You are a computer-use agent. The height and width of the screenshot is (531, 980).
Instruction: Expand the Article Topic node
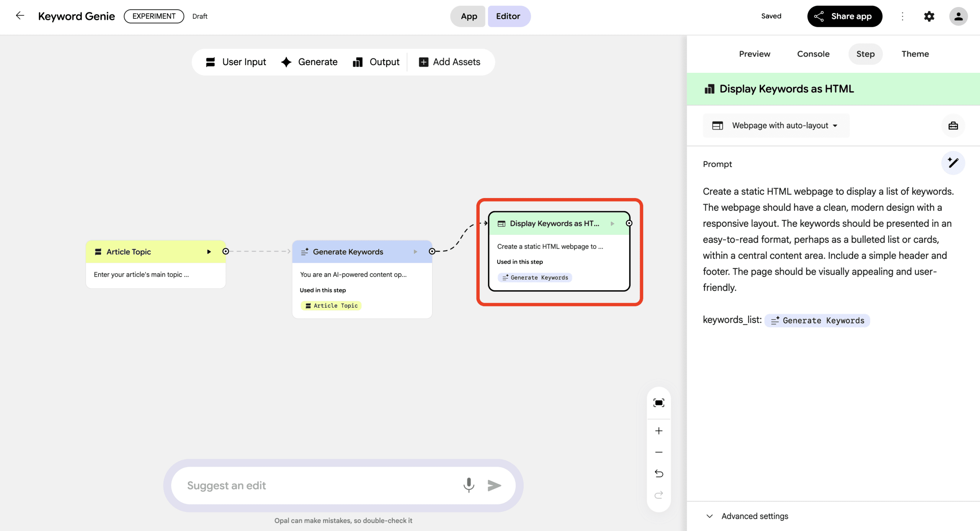209,252
